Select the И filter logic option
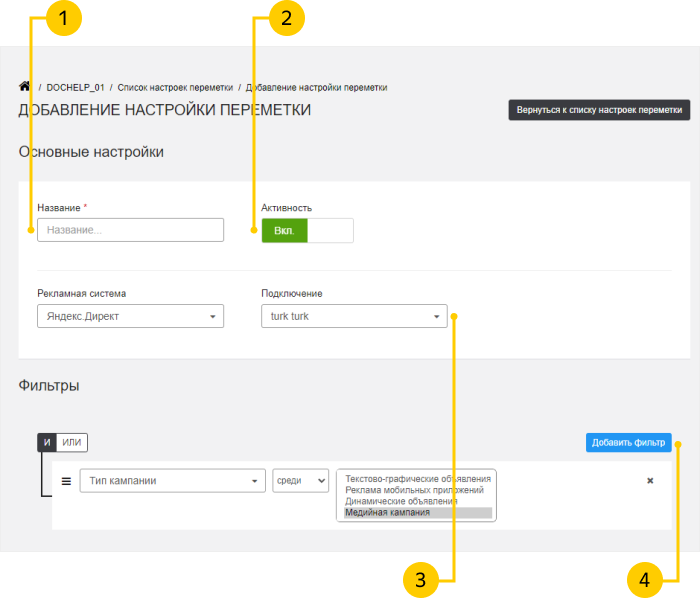700x598 pixels. 47,442
